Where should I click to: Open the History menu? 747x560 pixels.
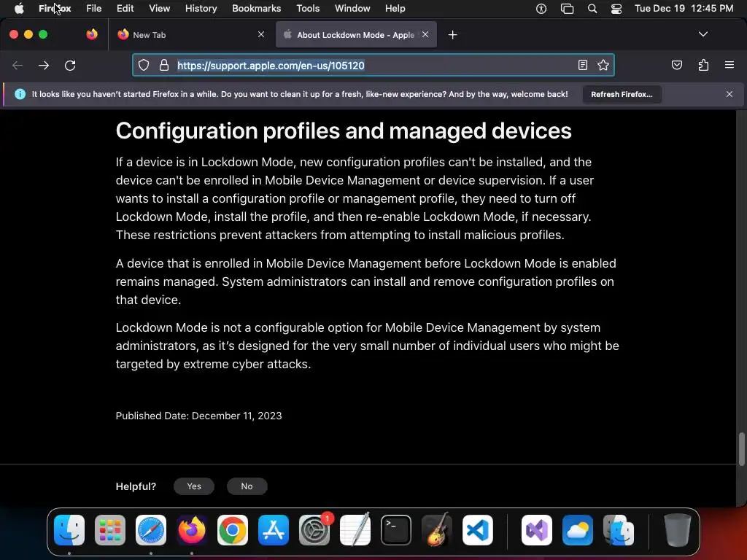click(201, 9)
